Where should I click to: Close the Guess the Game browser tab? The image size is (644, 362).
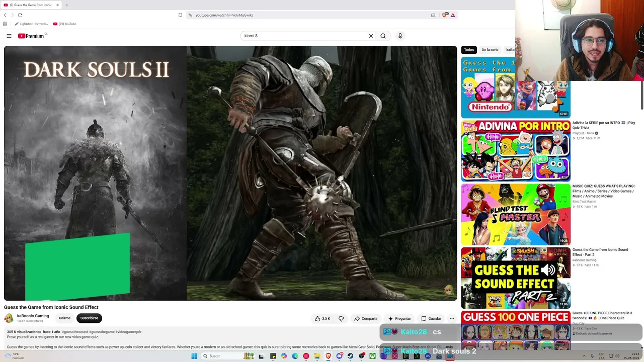57,5
